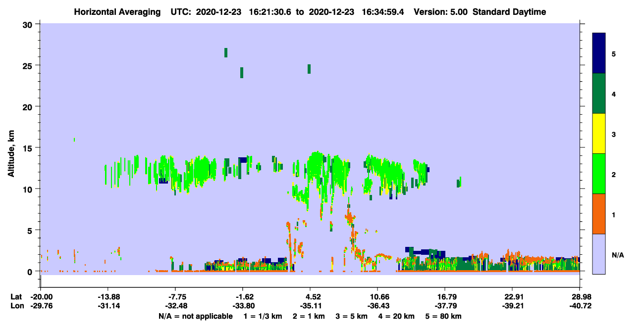Image resolution: width=644 pixels, height=330 pixels.
Task: Click legend text 'N/A = not applicable'
Action: coord(195,316)
